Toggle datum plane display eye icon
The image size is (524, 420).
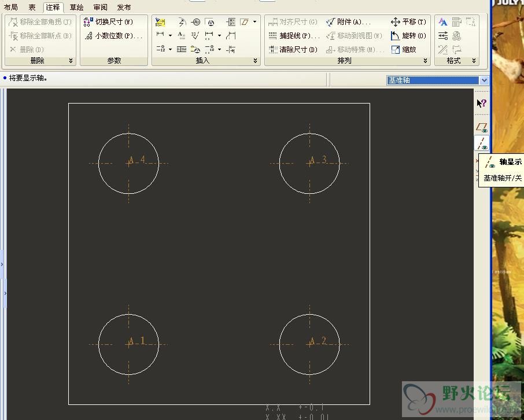pyautogui.click(x=482, y=127)
